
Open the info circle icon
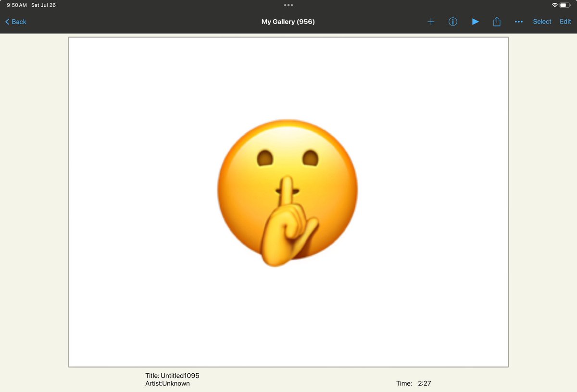[452, 22]
